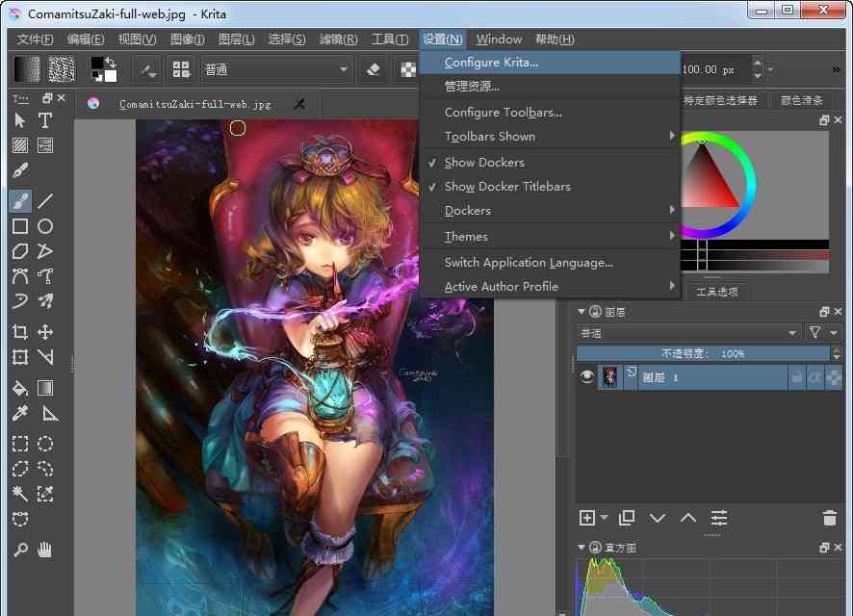Click the Edit brush settings icon
Screen dimensions: 853x616
click(147, 69)
